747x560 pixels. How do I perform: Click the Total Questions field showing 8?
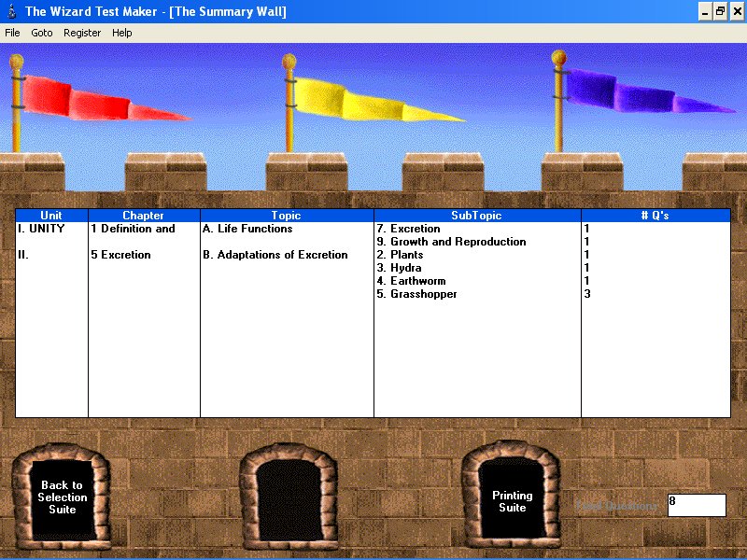pos(697,505)
